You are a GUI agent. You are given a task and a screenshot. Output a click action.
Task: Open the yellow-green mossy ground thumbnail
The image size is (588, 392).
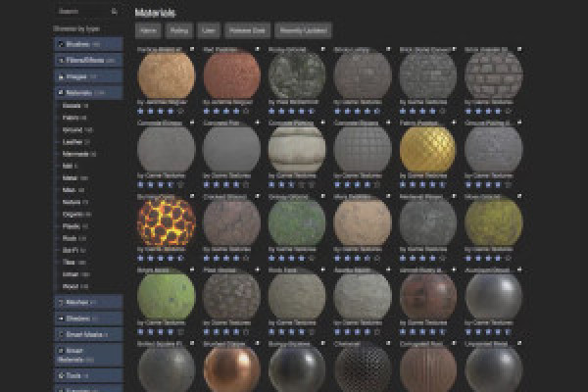(493, 222)
